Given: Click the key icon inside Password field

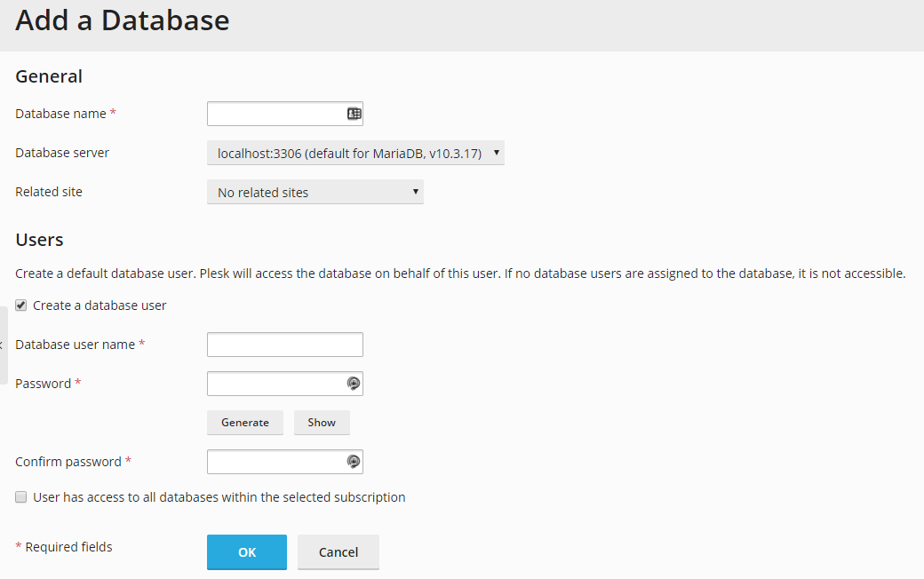Looking at the screenshot, I should [353, 384].
